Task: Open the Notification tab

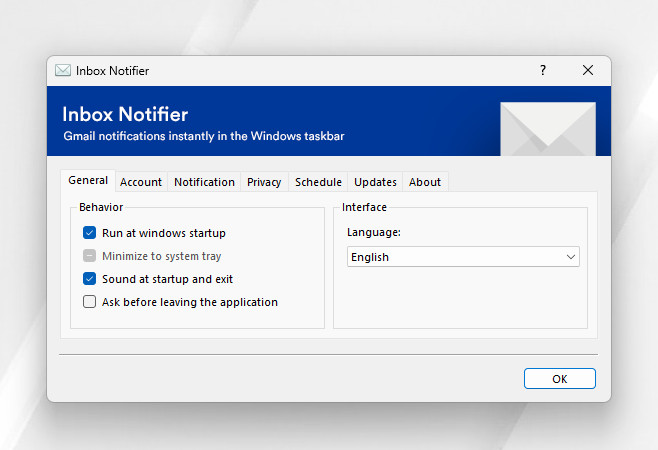Action: click(x=204, y=182)
